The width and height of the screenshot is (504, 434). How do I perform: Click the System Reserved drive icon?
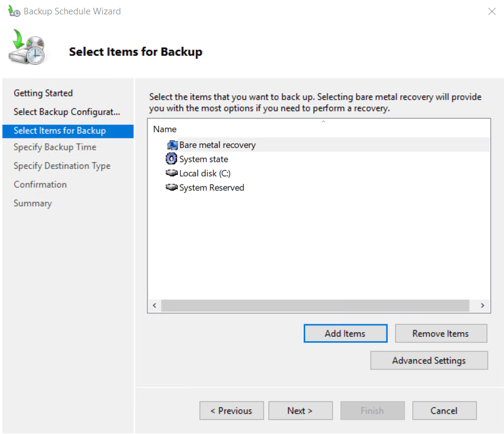click(x=172, y=188)
